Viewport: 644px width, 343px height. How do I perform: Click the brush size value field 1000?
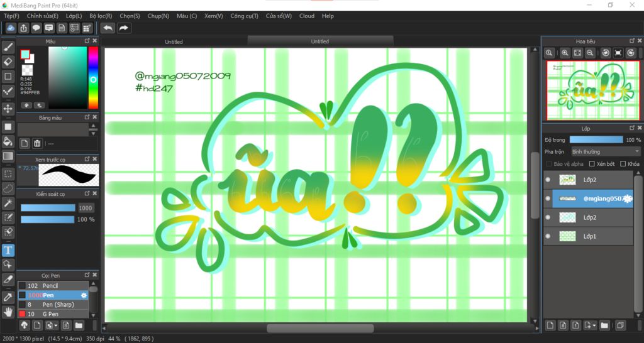pyautogui.click(x=86, y=208)
